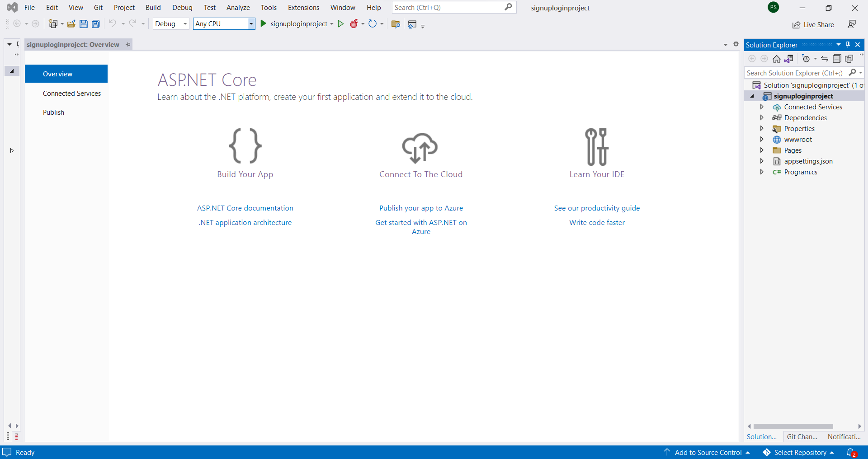
Task: Toggle Show All Files in Solution Explorer
Action: (849, 59)
